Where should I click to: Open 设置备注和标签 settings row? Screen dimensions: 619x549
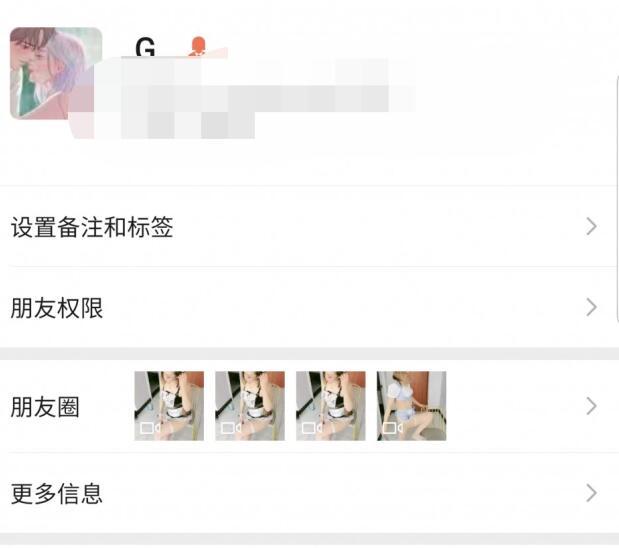pyautogui.click(x=310, y=227)
